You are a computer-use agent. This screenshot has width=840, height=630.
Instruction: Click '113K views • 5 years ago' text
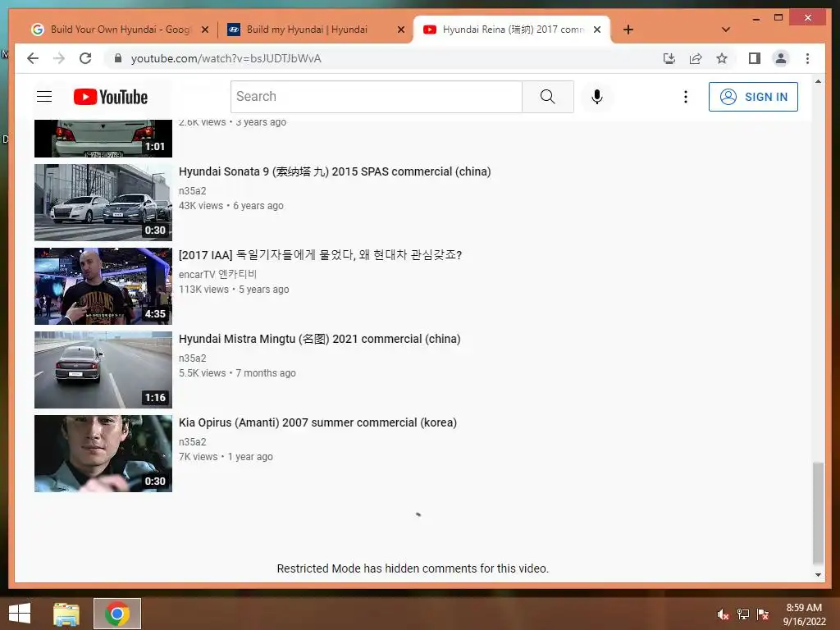coord(234,290)
